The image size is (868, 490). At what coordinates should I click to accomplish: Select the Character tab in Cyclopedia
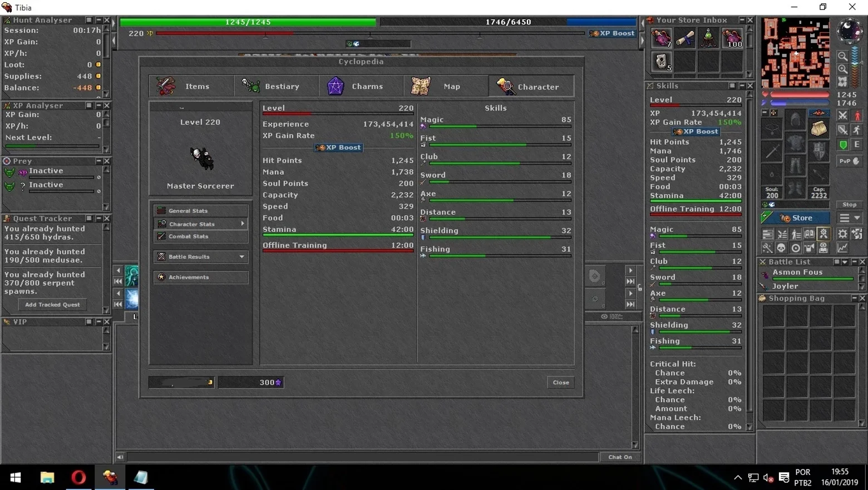531,86
